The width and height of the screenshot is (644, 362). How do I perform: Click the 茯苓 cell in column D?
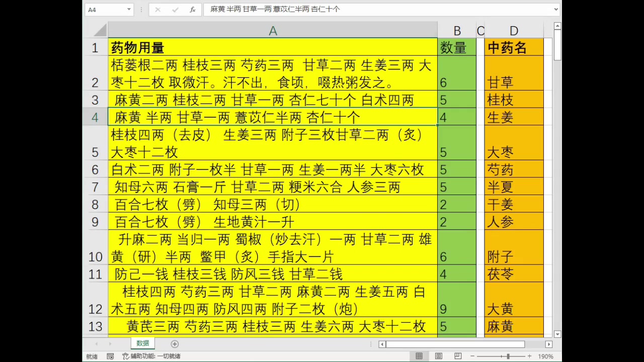click(x=514, y=274)
